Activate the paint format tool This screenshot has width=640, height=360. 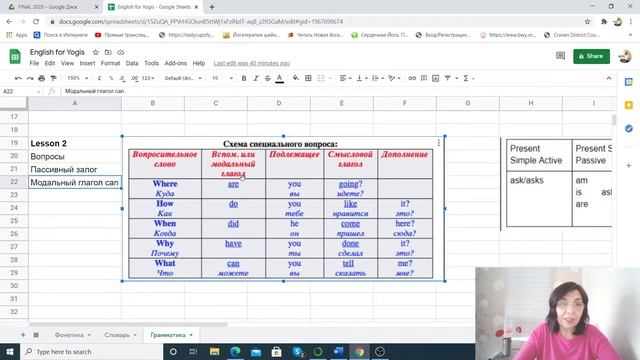pos(53,78)
